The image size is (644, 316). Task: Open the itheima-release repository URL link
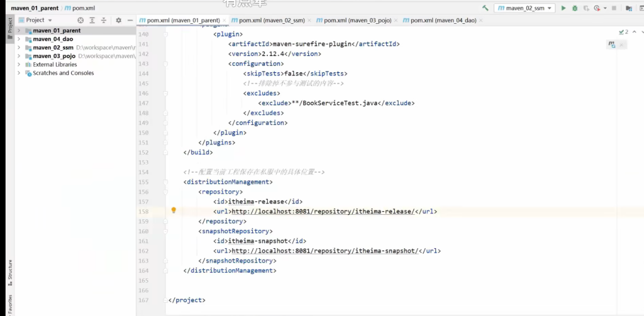[322, 212]
